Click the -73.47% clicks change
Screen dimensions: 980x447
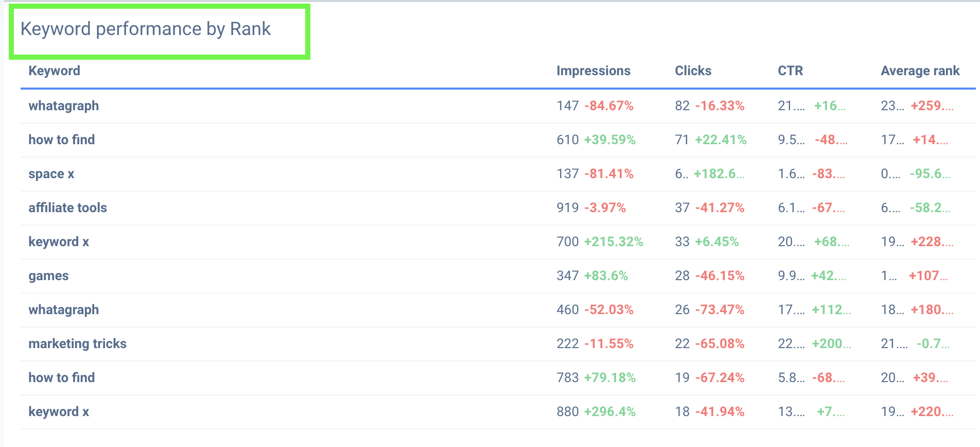[720, 310]
